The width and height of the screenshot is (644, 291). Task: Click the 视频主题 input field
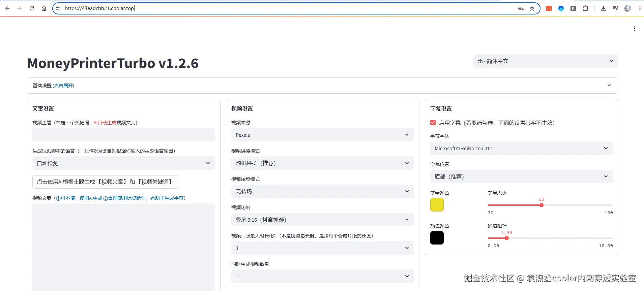(x=123, y=135)
